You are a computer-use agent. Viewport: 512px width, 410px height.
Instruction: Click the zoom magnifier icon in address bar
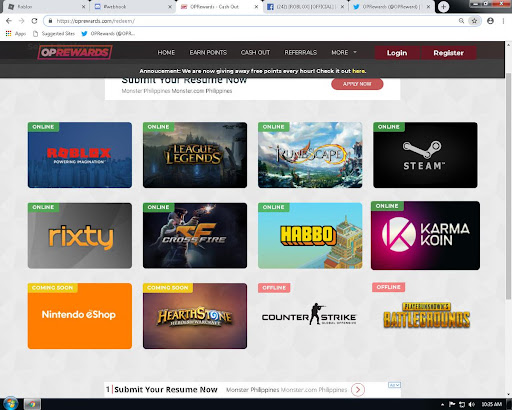(461, 21)
